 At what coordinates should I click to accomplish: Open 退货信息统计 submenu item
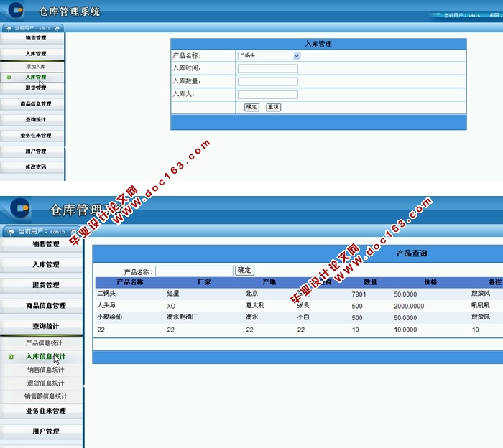(45, 383)
